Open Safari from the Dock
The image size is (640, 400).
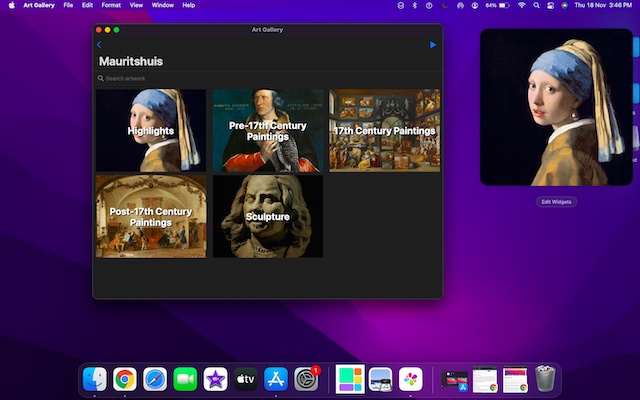(x=155, y=379)
